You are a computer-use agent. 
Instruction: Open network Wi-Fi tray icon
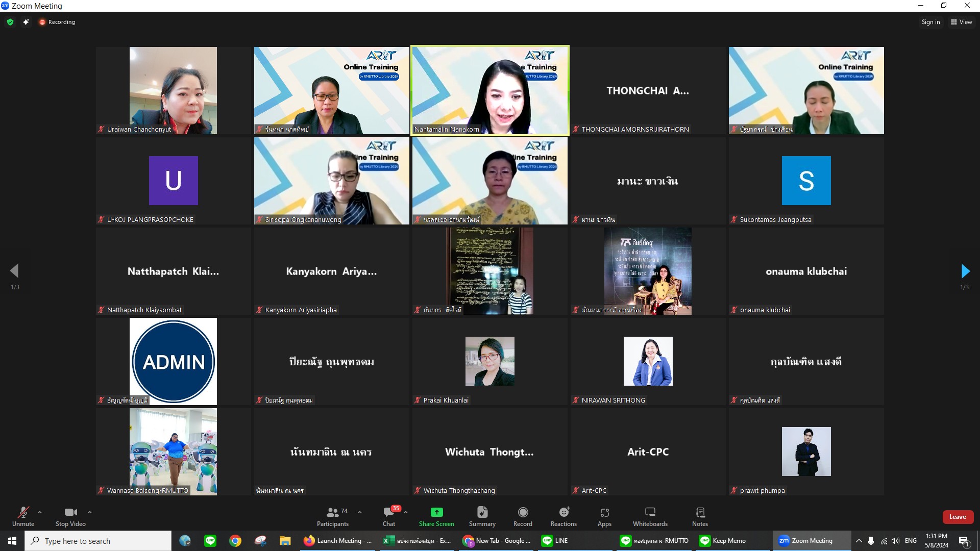pyautogui.click(x=884, y=541)
